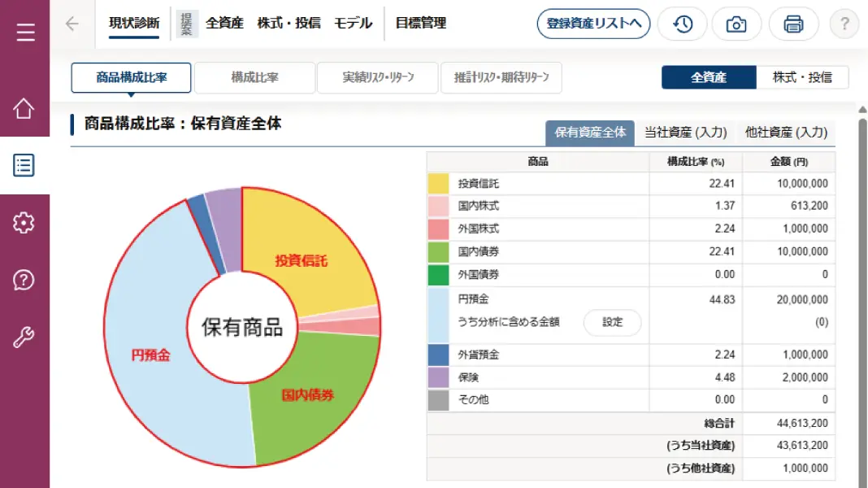Select the 商品構成比率 tab
The width and height of the screenshot is (868, 488).
(131, 77)
